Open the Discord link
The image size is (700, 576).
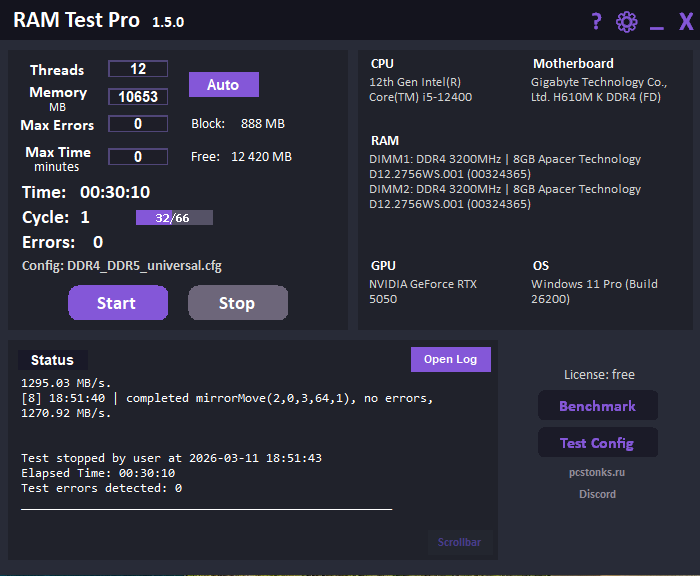[597, 494]
